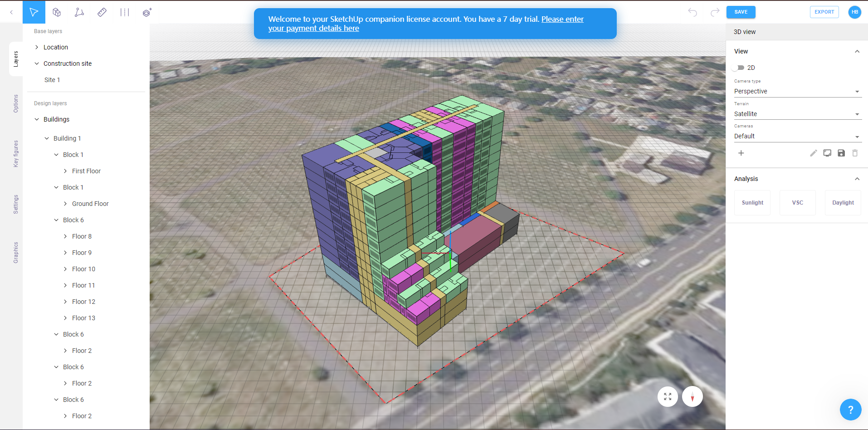Switch to the Key figures tab
The image size is (868, 430).
(16, 154)
